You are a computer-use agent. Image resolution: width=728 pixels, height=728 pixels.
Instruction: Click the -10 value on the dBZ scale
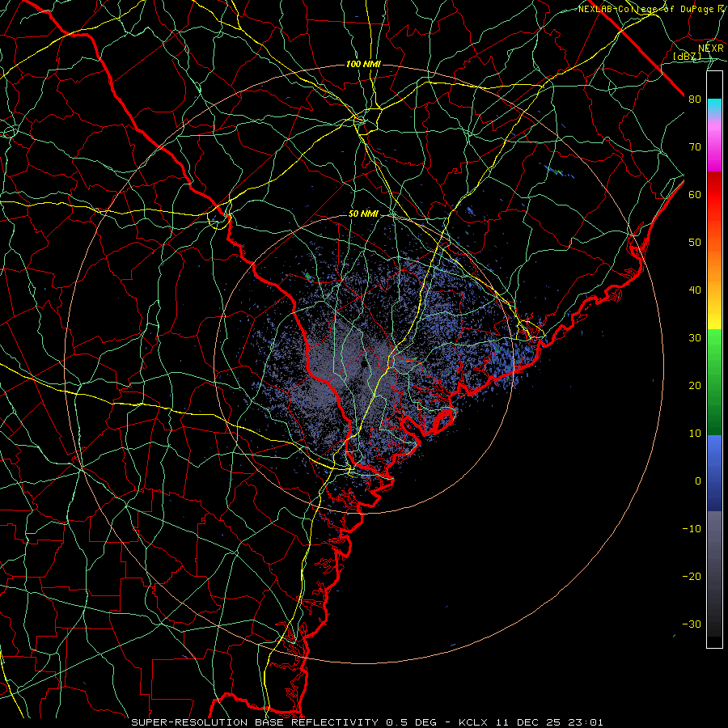coord(692,528)
